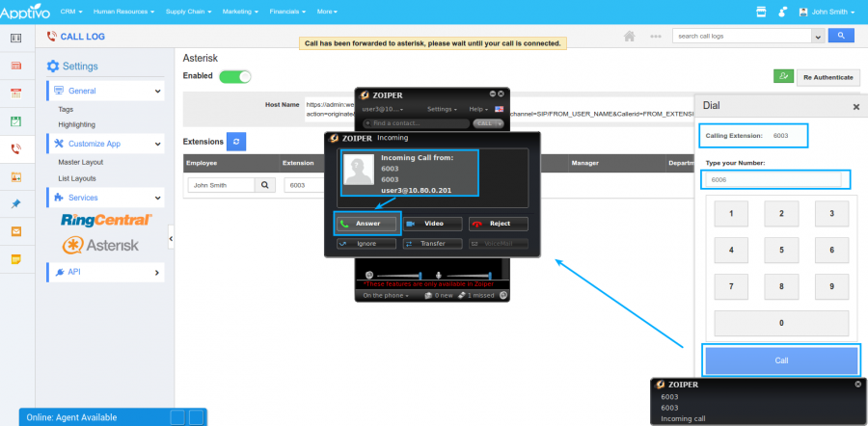Click the gray home icon

point(629,36)
